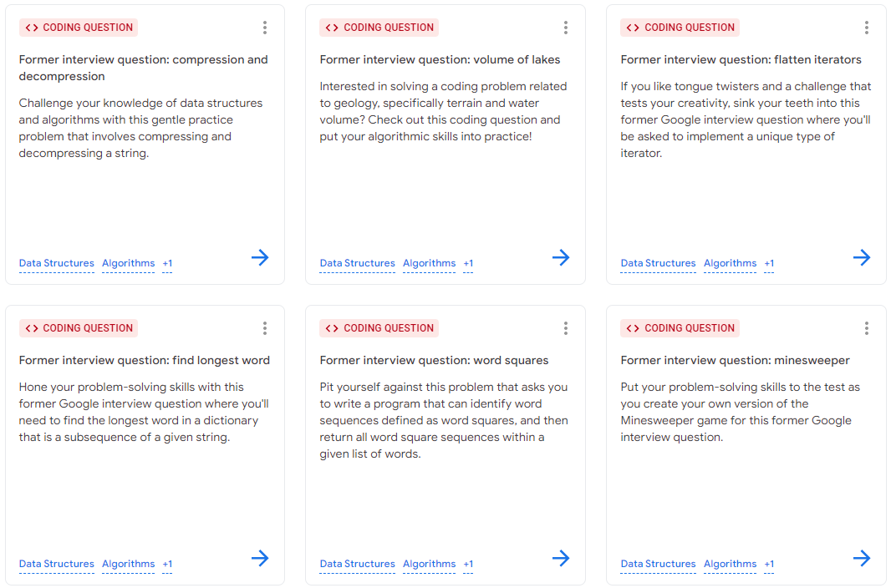Expand +1 tags on find longest word card
Viewport: 891px width, 588px height.
[x=167, y=564]
